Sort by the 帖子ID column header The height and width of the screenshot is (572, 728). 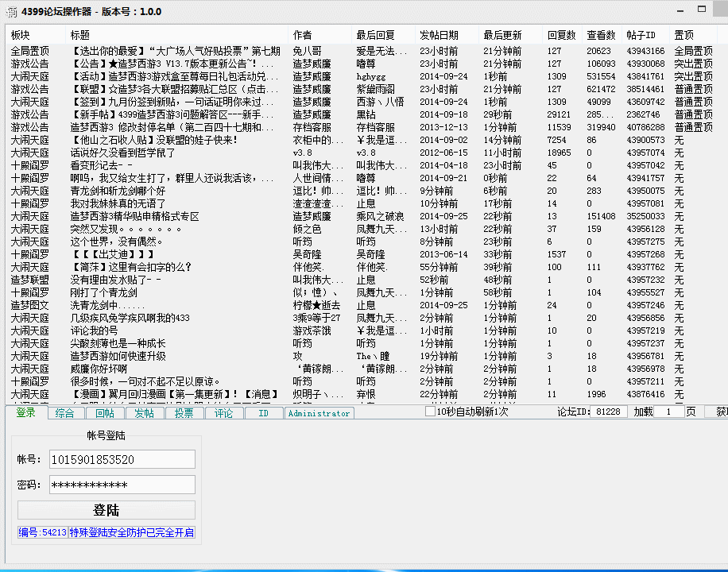[645, 35]
